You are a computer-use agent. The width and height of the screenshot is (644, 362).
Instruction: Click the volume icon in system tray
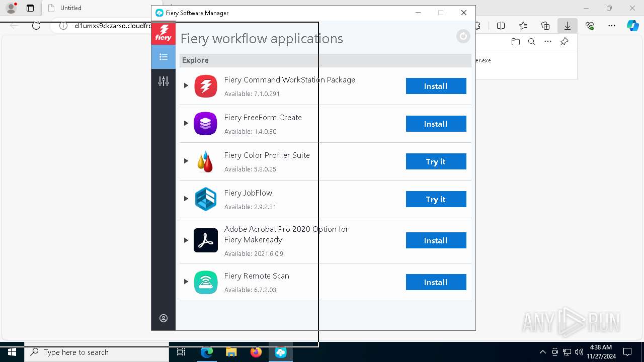(x=579, y=352)
